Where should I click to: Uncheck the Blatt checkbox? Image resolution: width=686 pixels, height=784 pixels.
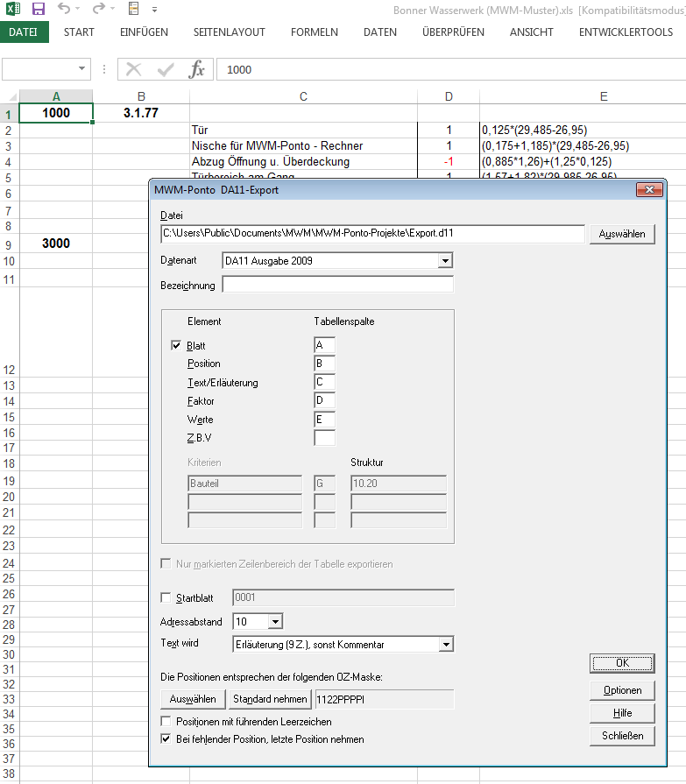pyautogui.click(x=176, y=346)
